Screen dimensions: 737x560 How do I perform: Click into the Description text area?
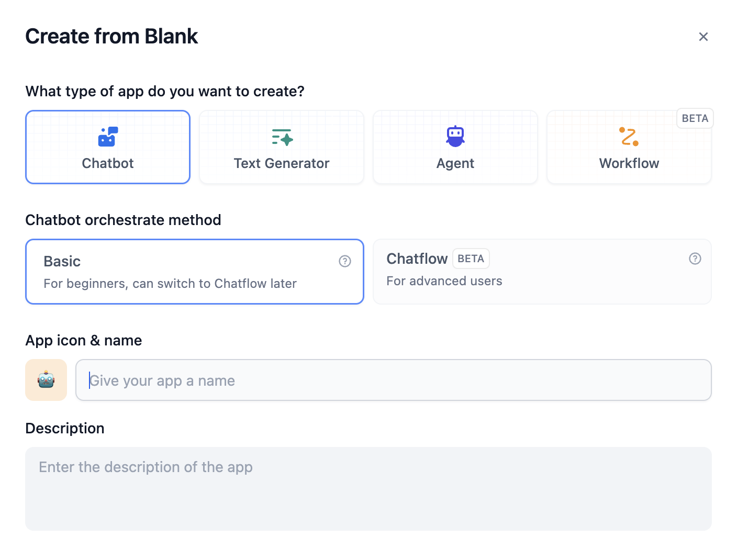[368, 488]
